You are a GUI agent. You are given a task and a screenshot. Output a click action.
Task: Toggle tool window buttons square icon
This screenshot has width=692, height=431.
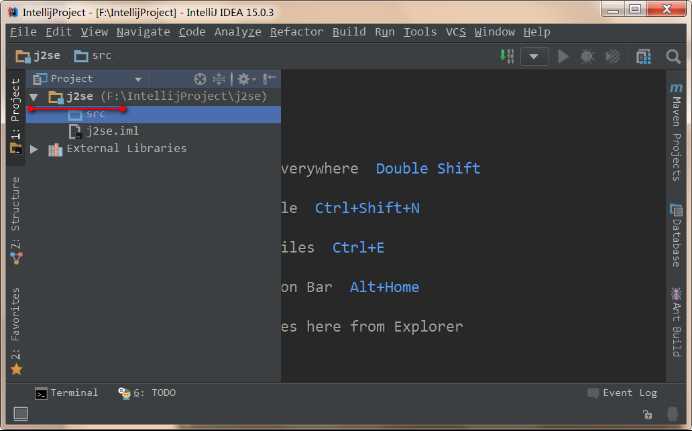click(21, 414)
